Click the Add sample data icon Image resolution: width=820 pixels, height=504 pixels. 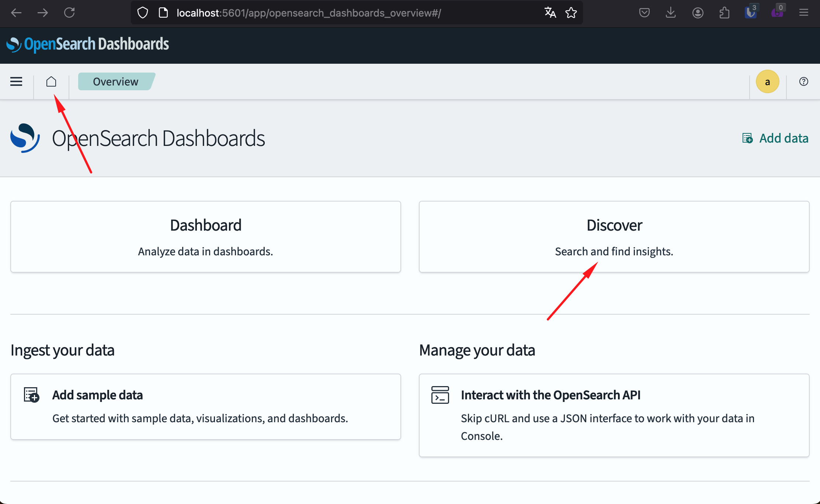point(31,395)
